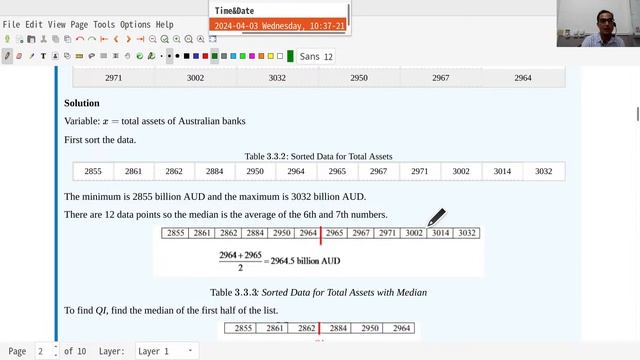Open the Tools menu
This screenshot has height=360, width=640.
coord(104,24)
